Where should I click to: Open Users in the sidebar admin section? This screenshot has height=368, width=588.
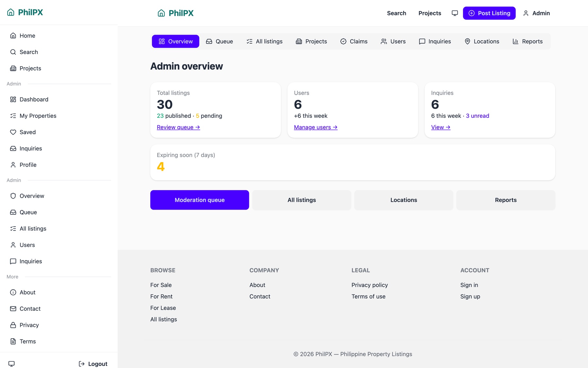click(59, 245)
